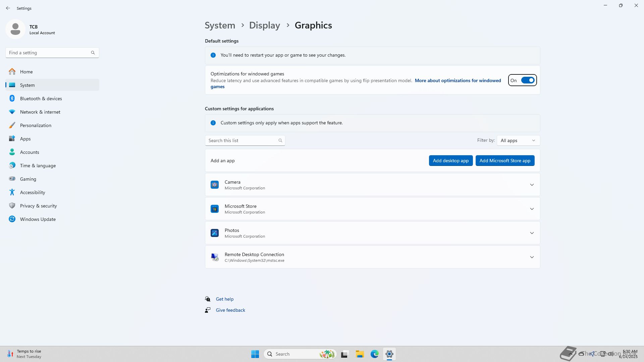644x362 pixels.
Task: Click the Photos app icon
Action: [215, 233]
